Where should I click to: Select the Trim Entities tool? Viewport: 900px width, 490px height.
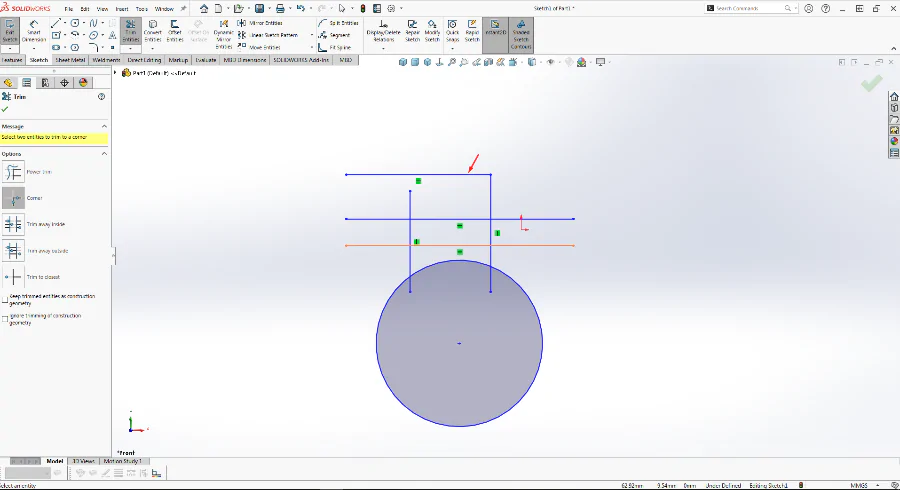[130, 31]
